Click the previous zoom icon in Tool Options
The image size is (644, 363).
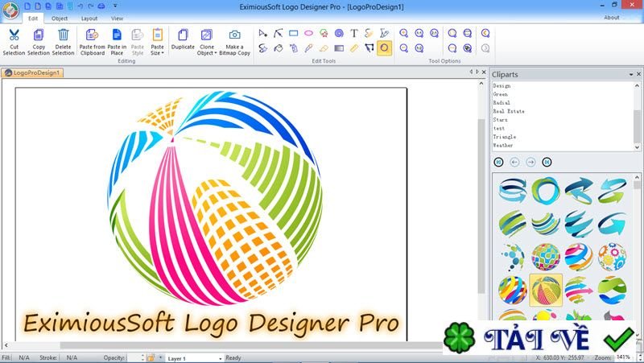click(x=485, y=33)
